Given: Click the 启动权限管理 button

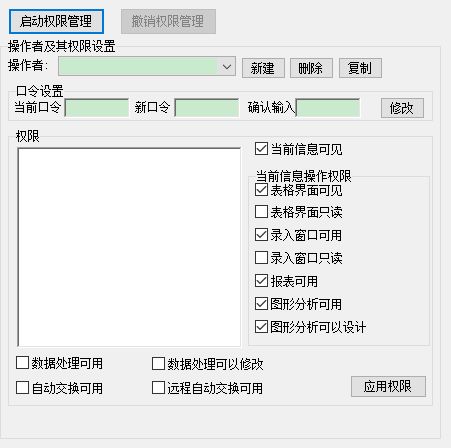Looking at the screenshot, I should tap(56, 22).
